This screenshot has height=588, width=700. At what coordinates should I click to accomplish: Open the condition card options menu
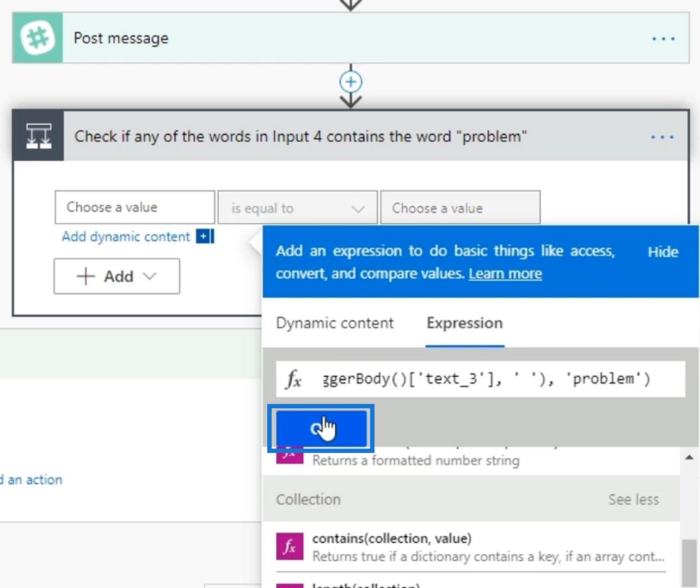(662, 137)
